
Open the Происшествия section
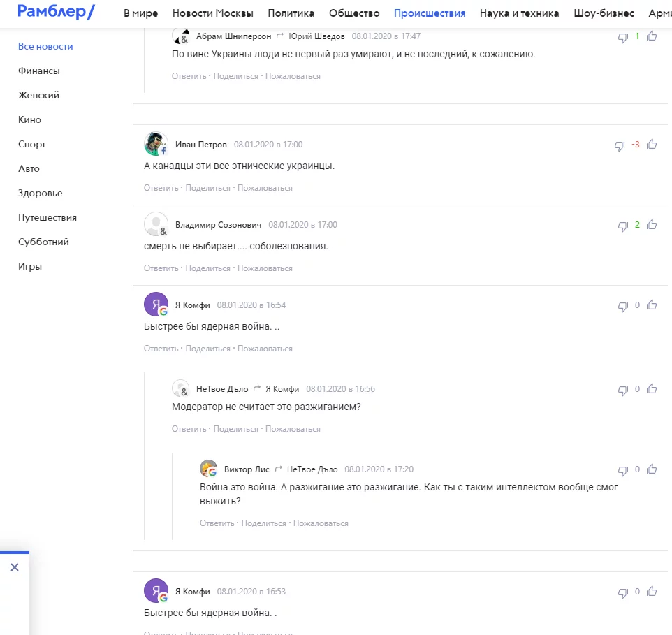(x=430, y=13)
